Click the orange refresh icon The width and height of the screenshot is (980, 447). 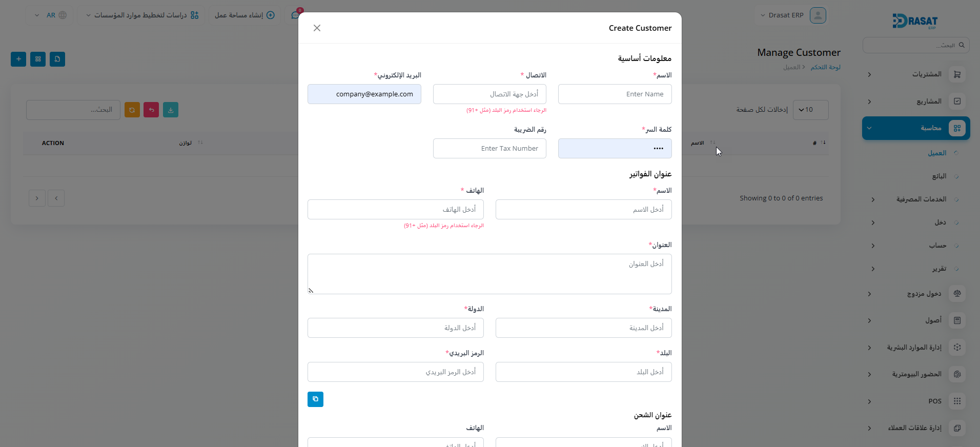click(132, 110)
